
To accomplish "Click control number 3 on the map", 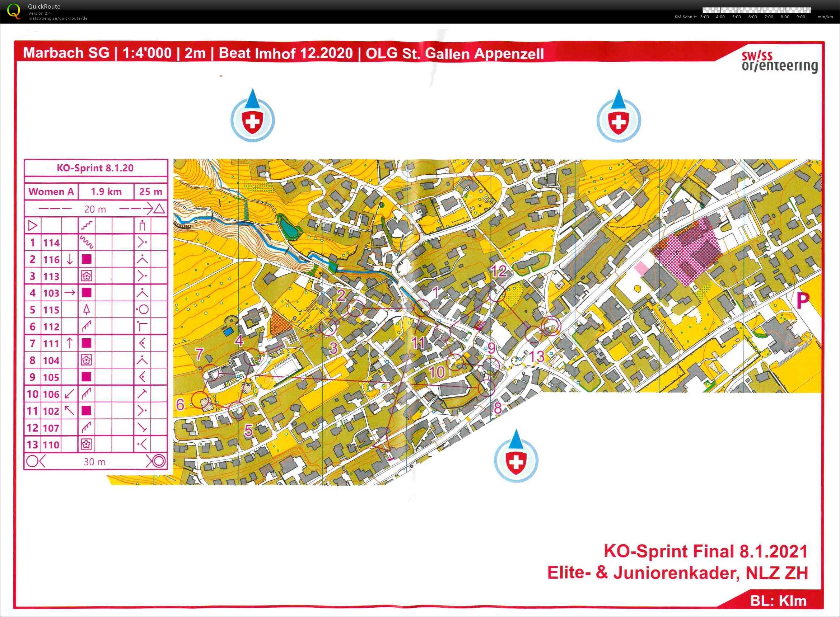I will tap(333, 348).
